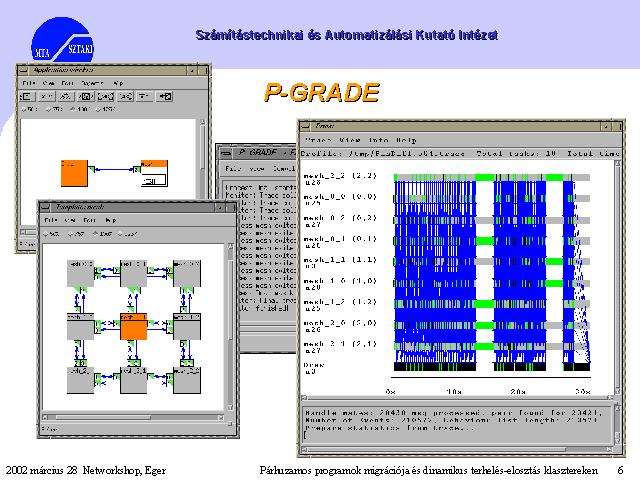
Task: Select the bottom-right mesh_2_2 gray node
Action: point(187,380)
